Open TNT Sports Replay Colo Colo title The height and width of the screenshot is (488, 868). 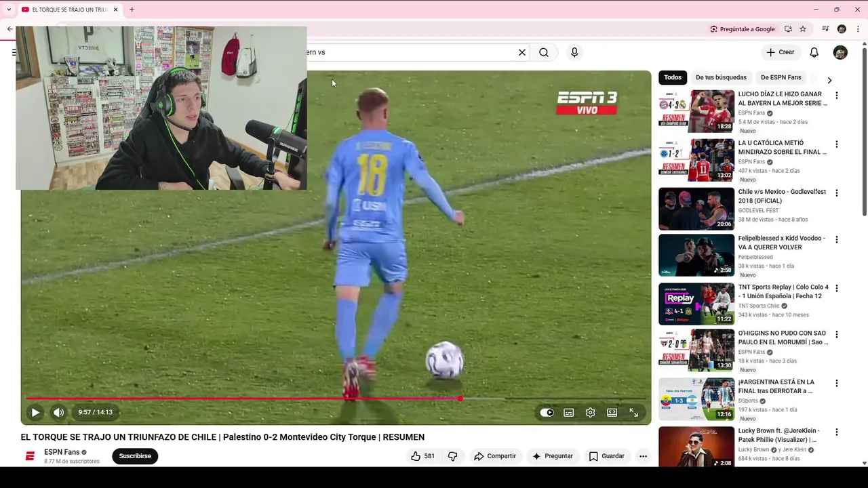tap(783, 291)
